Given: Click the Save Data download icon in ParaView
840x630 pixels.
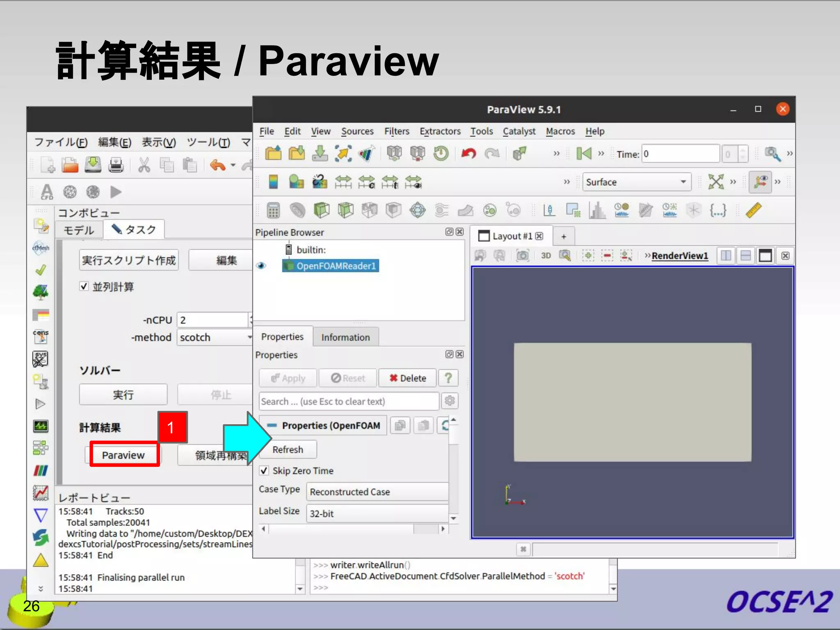Looking at the screenshot, I should point(320,153).
